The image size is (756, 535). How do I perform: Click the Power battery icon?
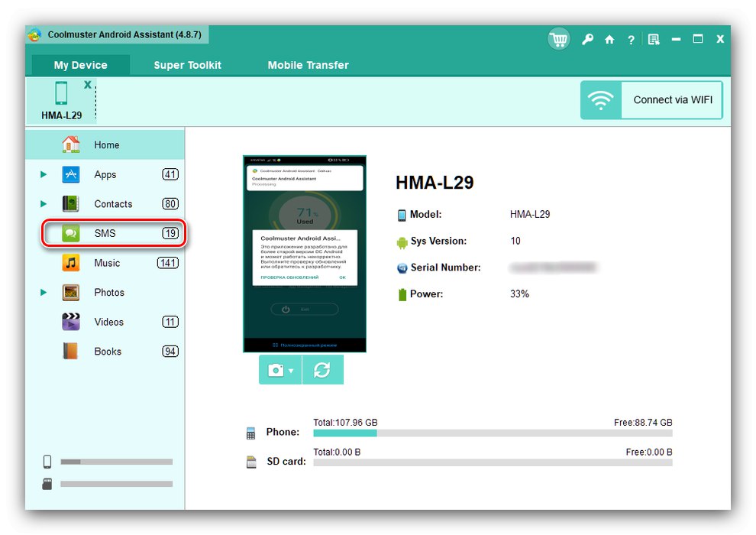tap(402, 294)
